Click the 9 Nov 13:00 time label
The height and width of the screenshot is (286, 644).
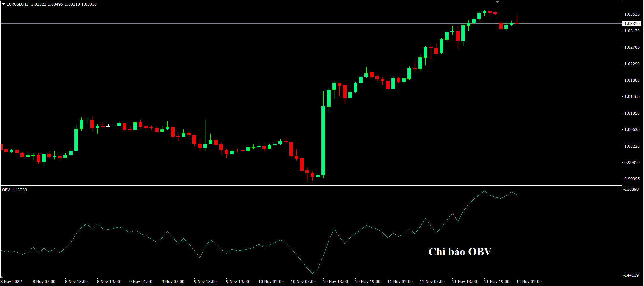[x=205, y=282]
